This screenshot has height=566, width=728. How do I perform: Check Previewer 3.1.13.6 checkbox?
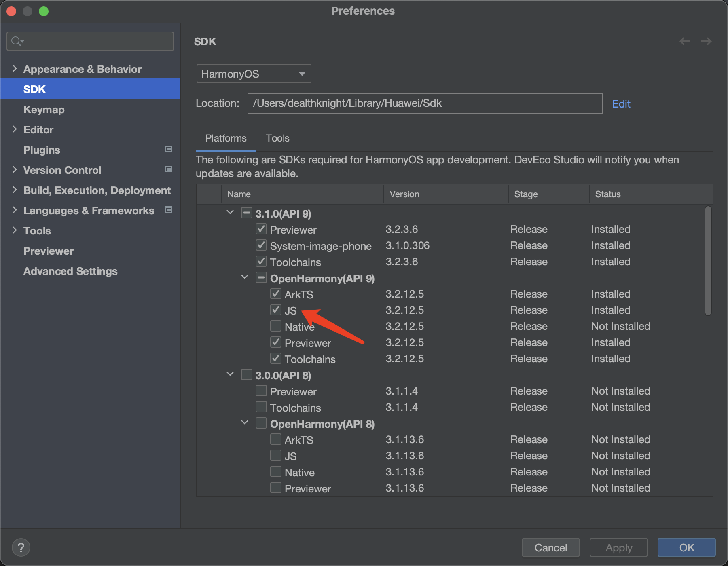pos(276,488)
